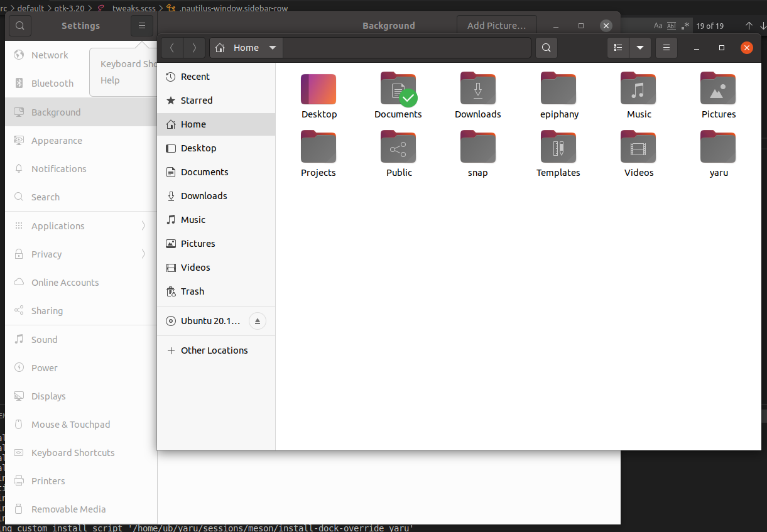Open the epiphany folder
This screenshot has width=767, height=532.
pos(558,89)
